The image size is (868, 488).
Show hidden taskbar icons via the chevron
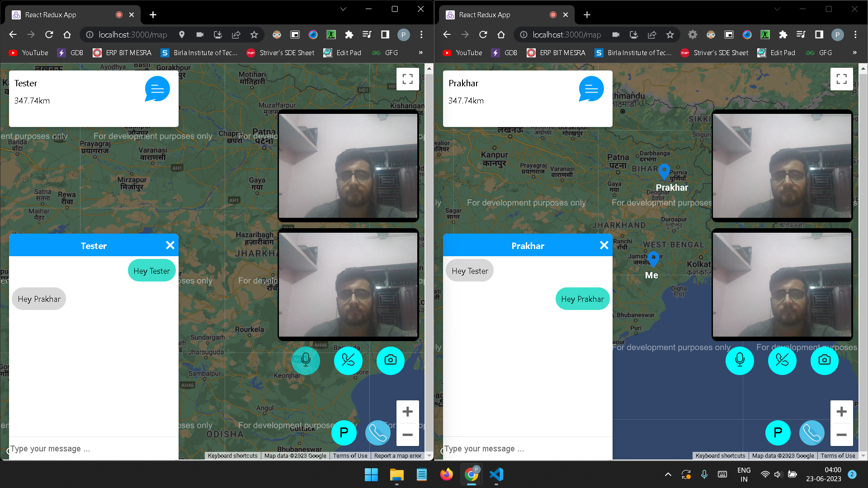pyautogui.click(x=668, y=475)
